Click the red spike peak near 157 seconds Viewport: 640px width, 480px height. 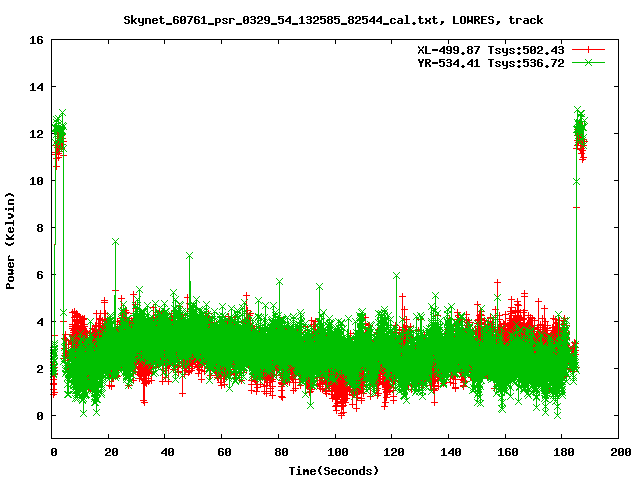point(497,282)
